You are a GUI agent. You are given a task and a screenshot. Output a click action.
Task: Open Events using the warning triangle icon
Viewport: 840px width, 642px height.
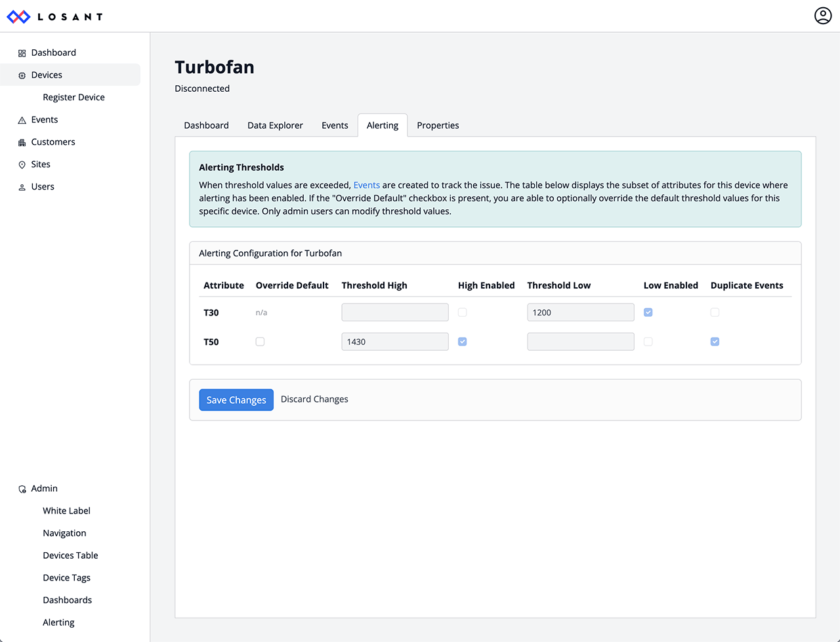(22, 119)
